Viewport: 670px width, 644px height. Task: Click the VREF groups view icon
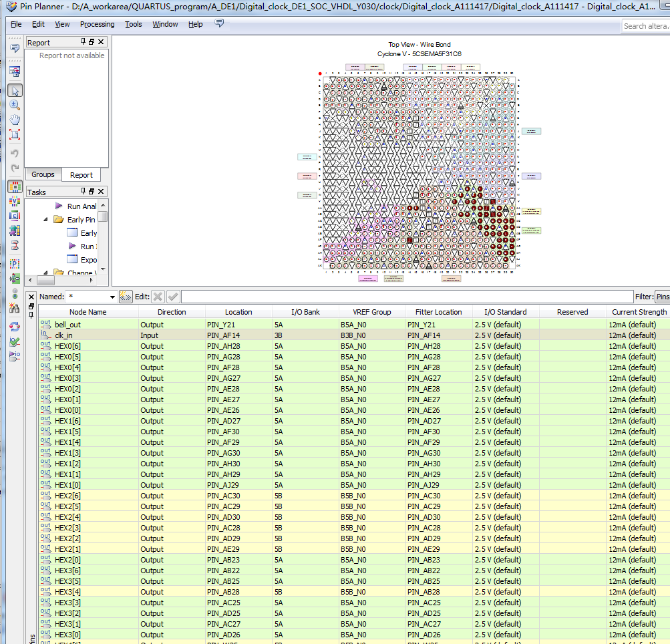[15, 201]
